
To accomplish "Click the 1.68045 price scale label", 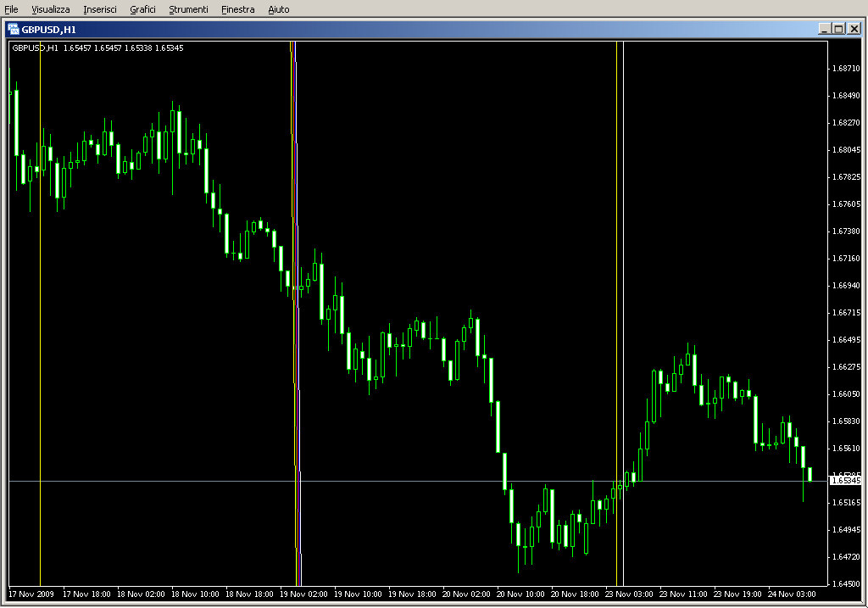I will click(x=847, y=150).
